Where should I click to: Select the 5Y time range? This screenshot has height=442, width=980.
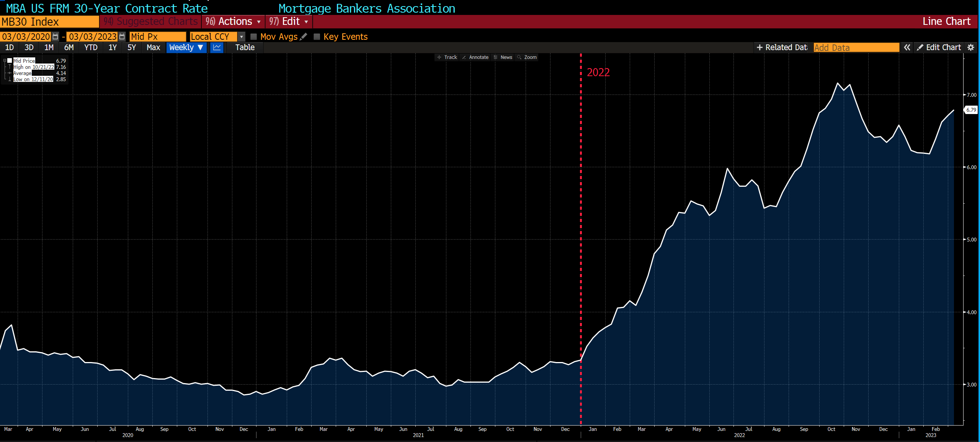[x=132, y=47]
